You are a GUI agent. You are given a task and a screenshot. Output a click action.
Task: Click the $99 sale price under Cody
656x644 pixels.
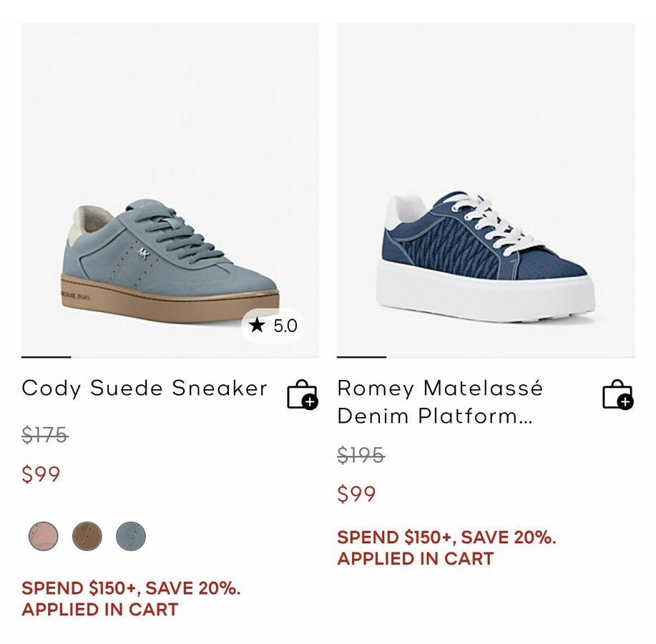pyautogui.click(x=41, y=474)
